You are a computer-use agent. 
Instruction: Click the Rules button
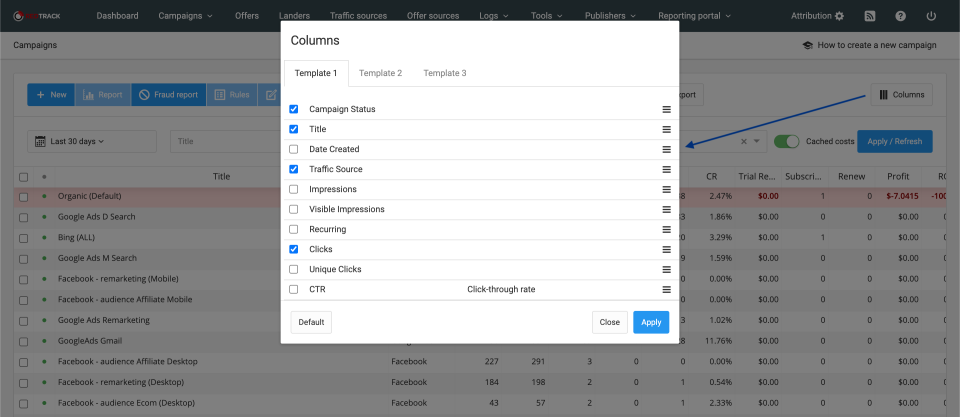(x=232, y=95)
